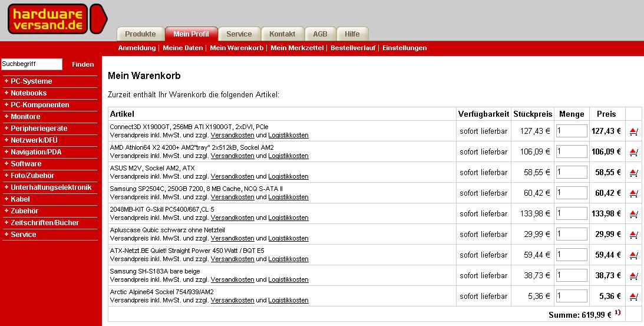Open Meine Daten submenu link

tap(183, 48)
